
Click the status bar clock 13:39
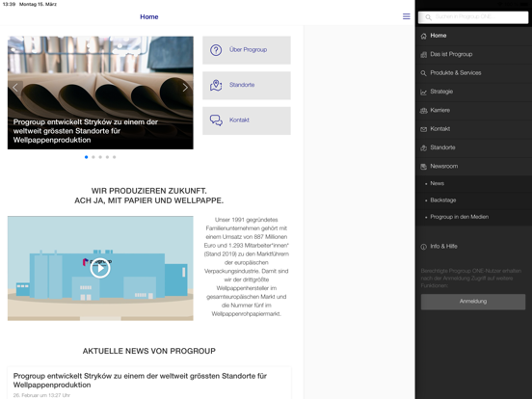9,4
